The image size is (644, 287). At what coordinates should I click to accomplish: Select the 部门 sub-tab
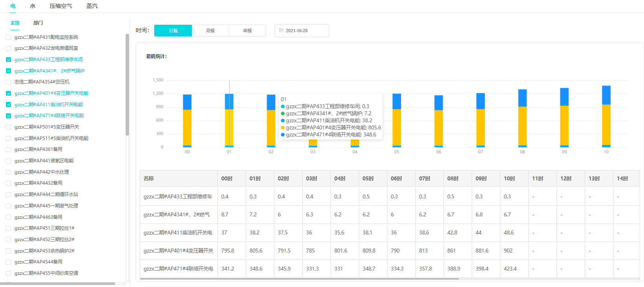(x=38, y=23)
